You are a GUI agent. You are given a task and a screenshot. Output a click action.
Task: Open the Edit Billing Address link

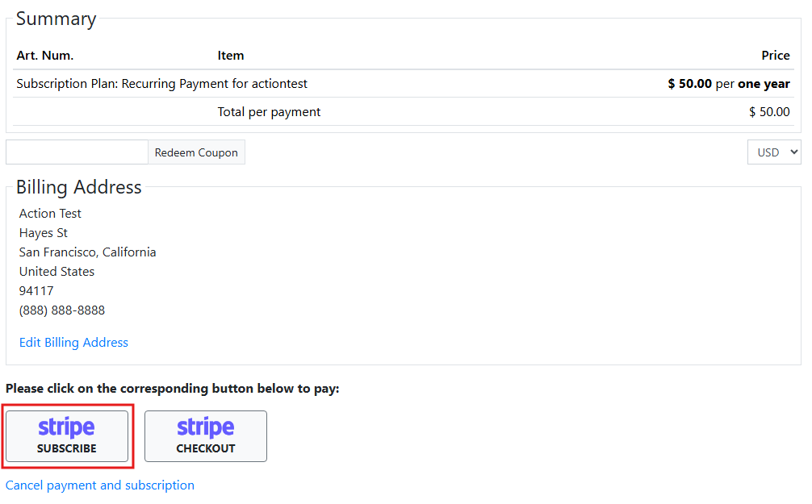pos(73,343)
